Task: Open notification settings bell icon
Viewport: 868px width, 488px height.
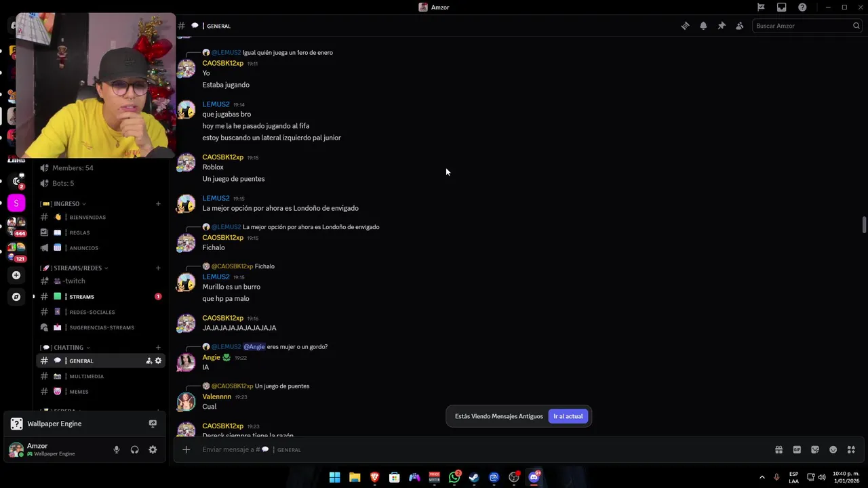Action: (703, 26)
